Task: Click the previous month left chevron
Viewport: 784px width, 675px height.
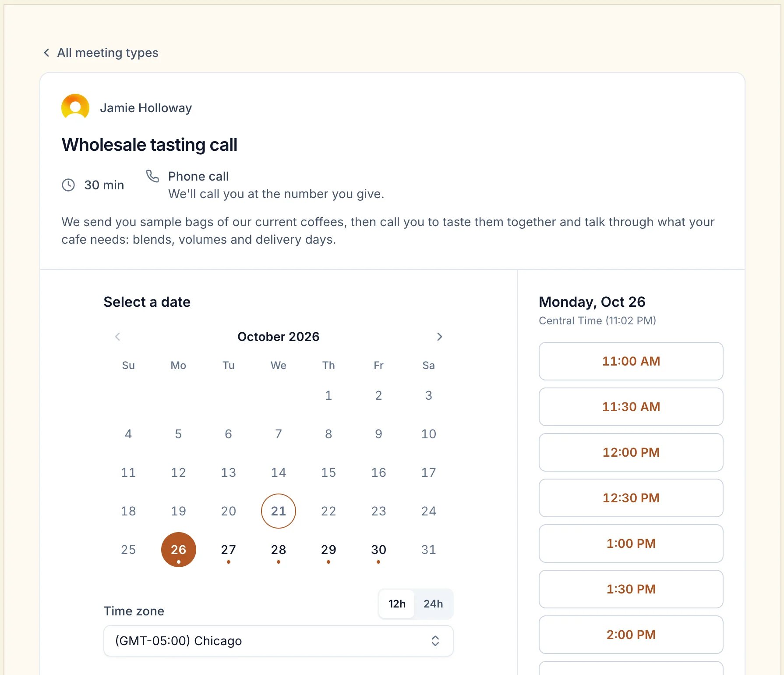Action: pos(117,337)
